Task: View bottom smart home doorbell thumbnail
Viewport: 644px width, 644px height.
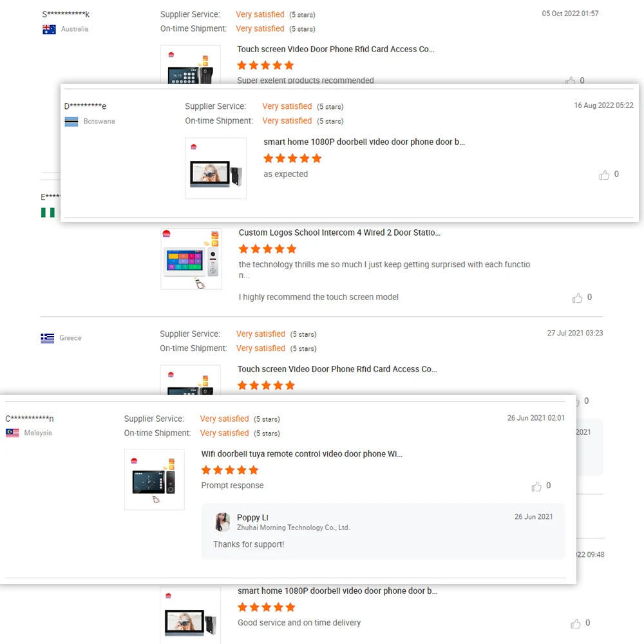Action: [190, 615]
